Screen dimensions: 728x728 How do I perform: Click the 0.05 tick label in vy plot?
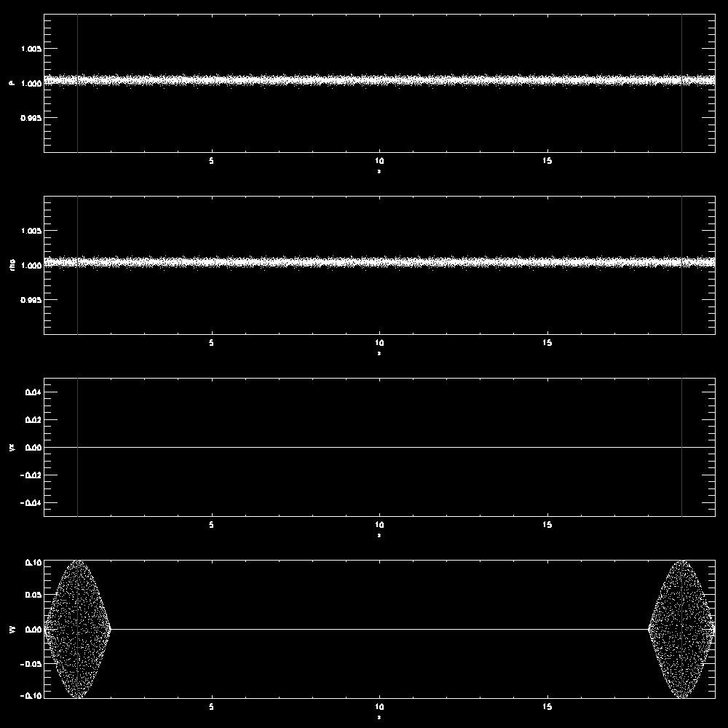[31, 596]
